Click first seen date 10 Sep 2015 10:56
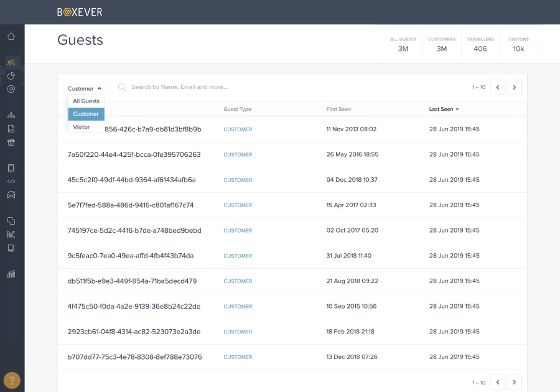 tap(352, 306)
